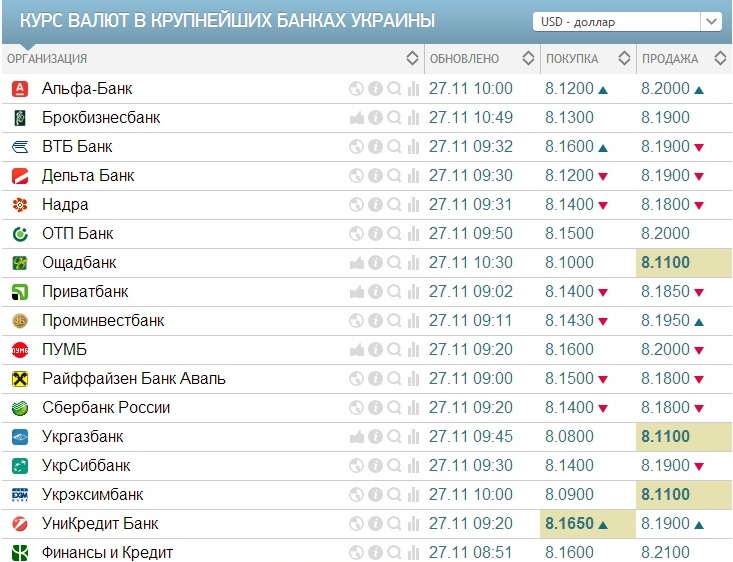Viewport: 733px width, 562px height.
Task: Open УкрСиббанк link
Action: pos(86,465)
